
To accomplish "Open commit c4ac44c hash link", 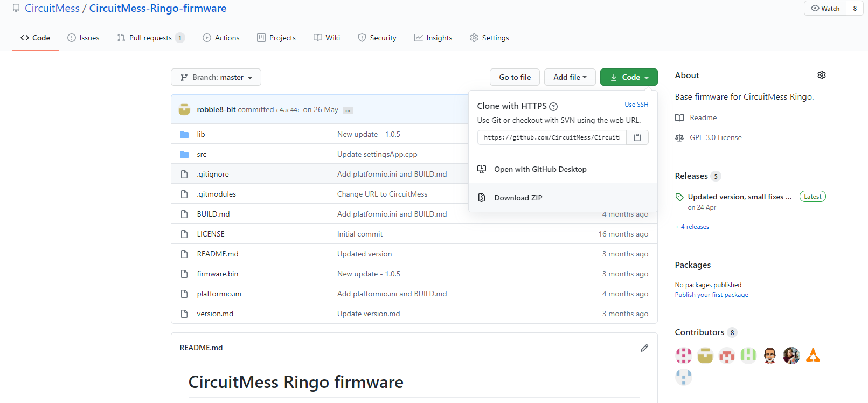I will coord(288,110).
